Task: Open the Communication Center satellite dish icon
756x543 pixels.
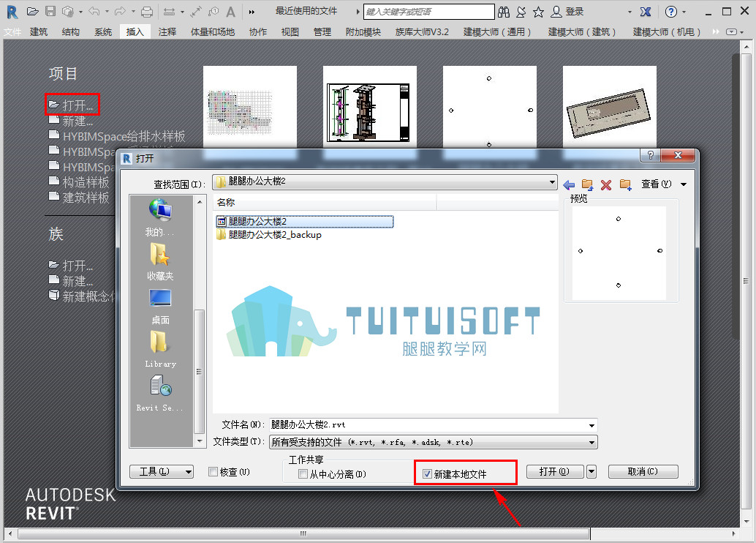Action: coord(521,12)
